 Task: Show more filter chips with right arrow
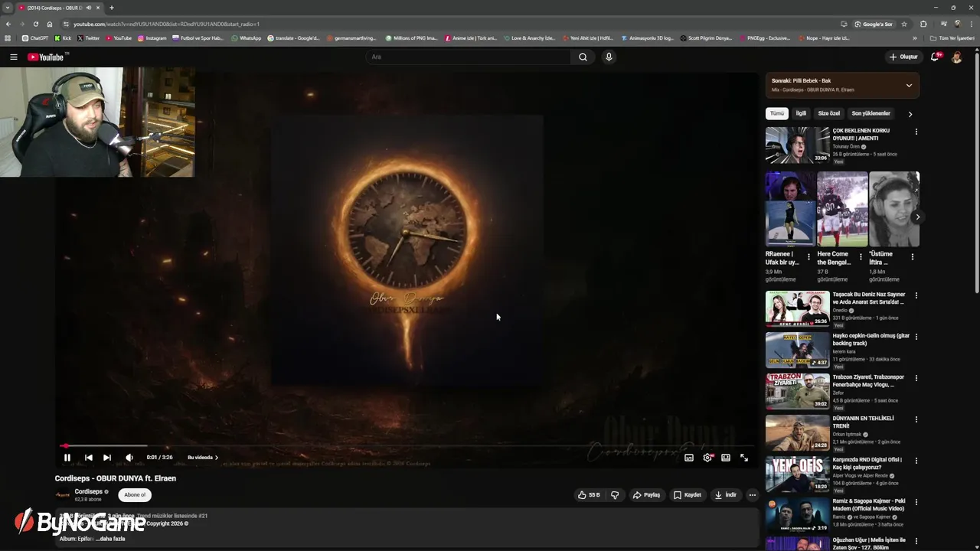[x=910, y=114]
